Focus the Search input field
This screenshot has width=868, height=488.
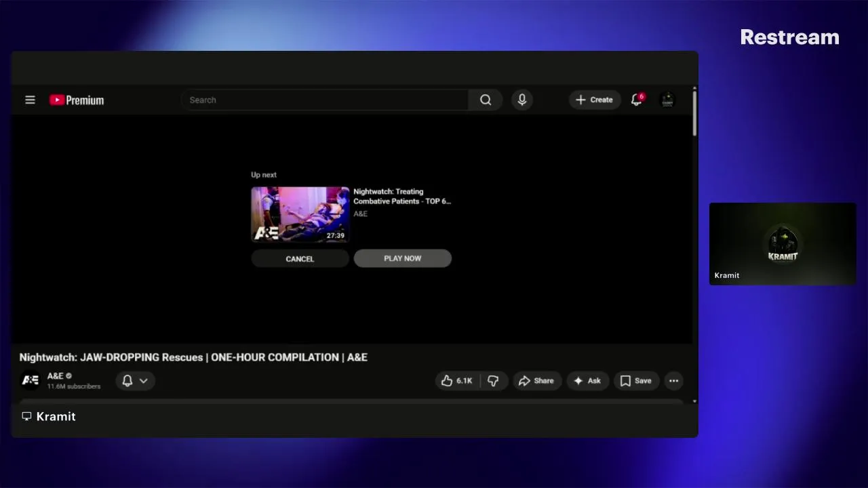(325, 100)
